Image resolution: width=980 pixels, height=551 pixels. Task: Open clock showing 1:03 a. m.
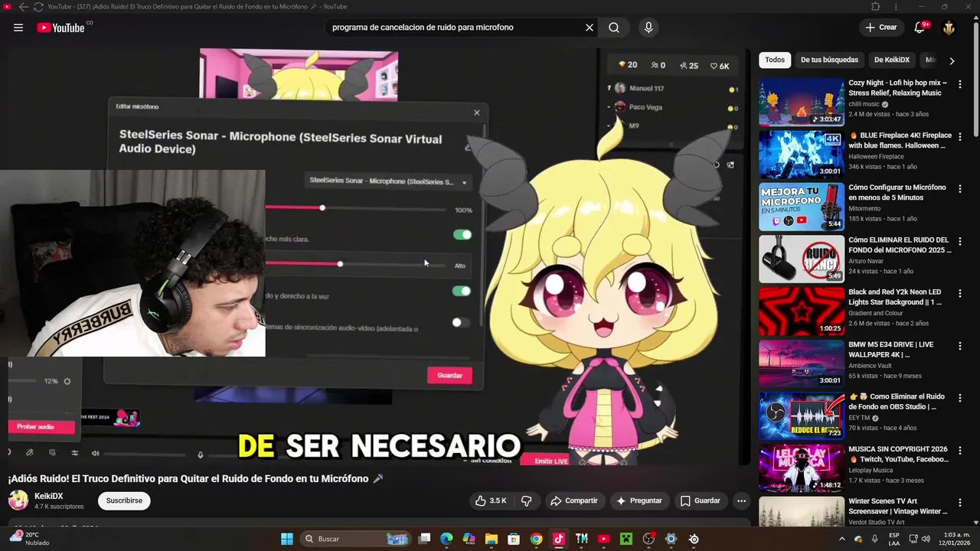955,539
